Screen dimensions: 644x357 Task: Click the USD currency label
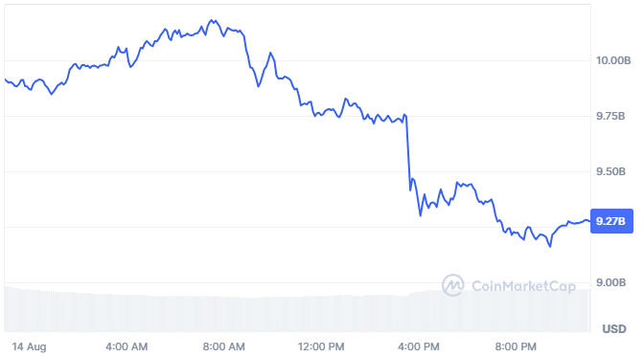(x=614, y=329)
